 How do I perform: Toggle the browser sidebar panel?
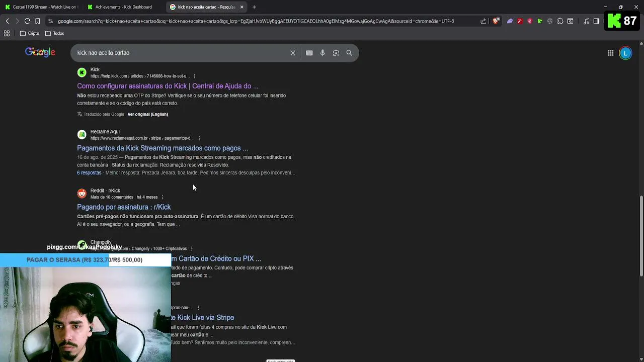[x=596, y=21]
